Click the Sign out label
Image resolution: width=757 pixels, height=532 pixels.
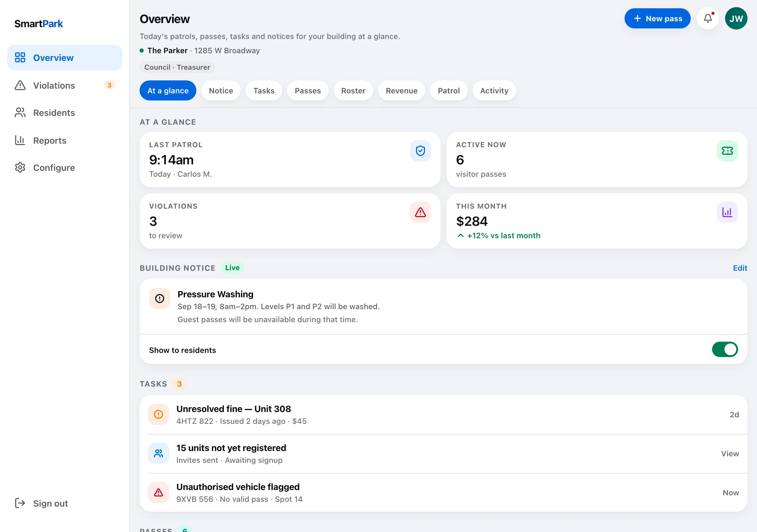click(51, 503)
